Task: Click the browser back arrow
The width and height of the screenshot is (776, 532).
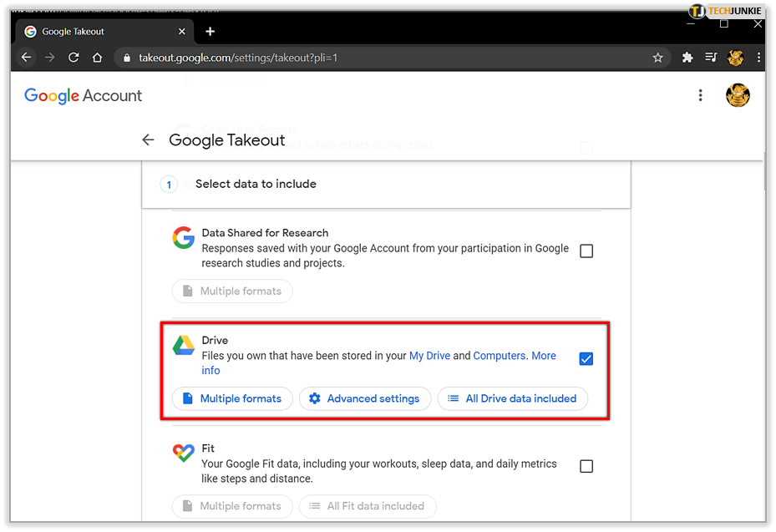Action: (26, 58)
